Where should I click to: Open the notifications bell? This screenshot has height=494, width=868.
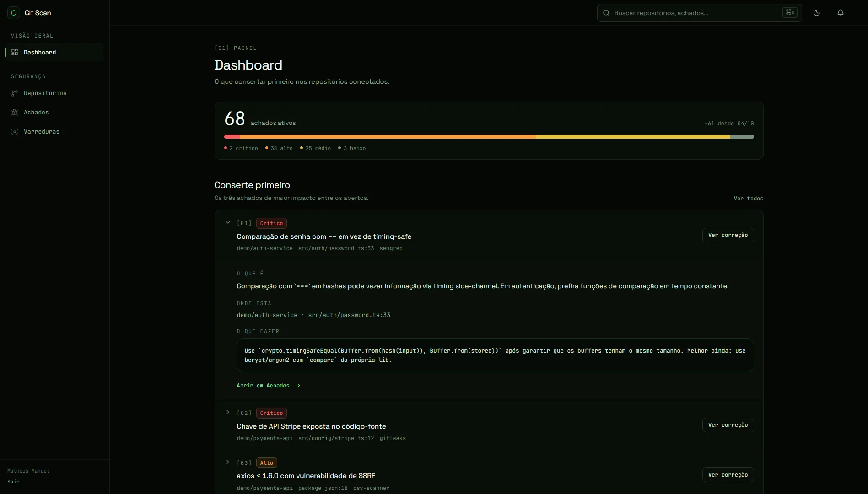841,13
